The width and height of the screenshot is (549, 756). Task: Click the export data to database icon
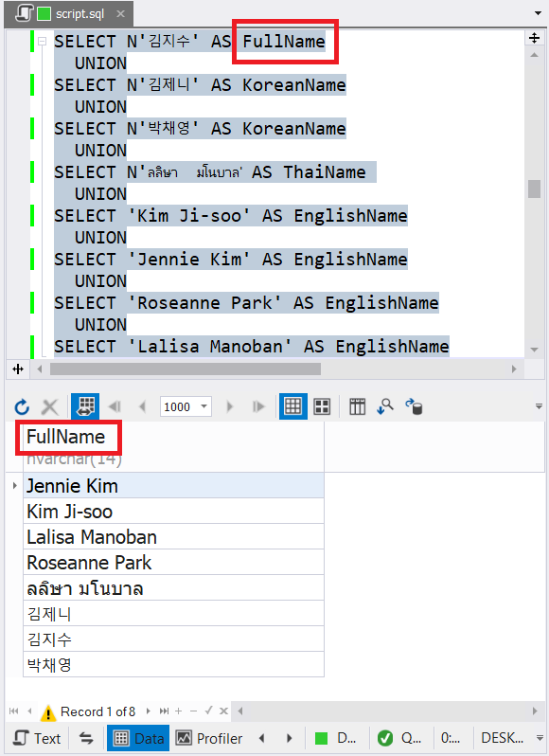click(x=414, y=407)
